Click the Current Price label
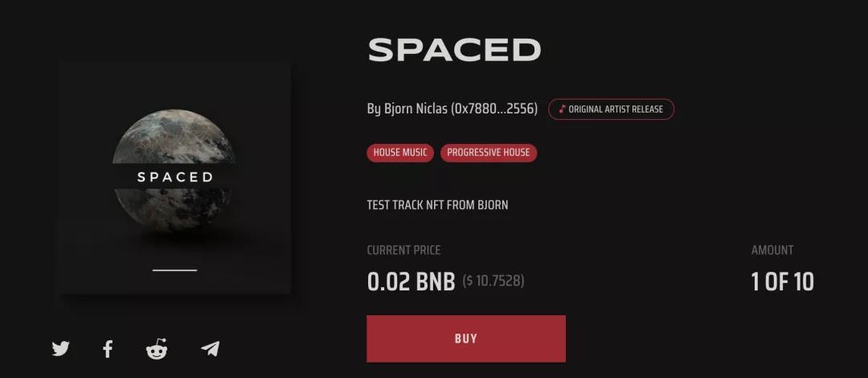The width and height of the screenshot is (868, 378). point(403,250)
